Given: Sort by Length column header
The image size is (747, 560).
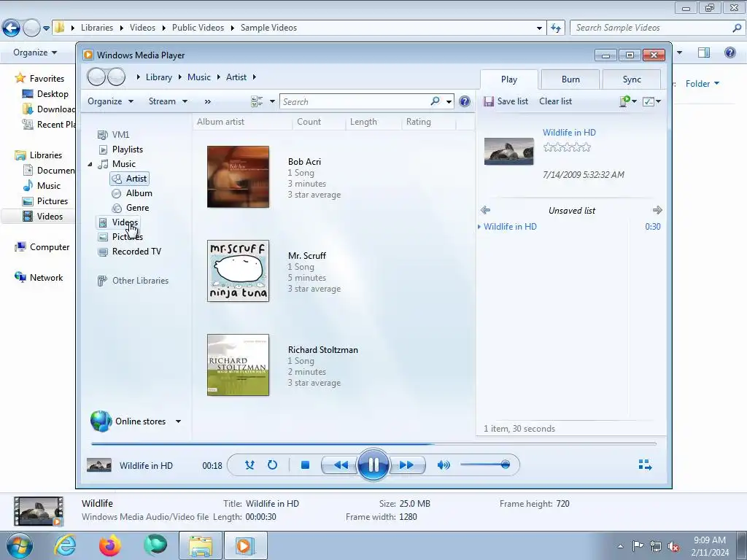Looking at the screenshot, I should pyautogui.click(x=373, y=122).
